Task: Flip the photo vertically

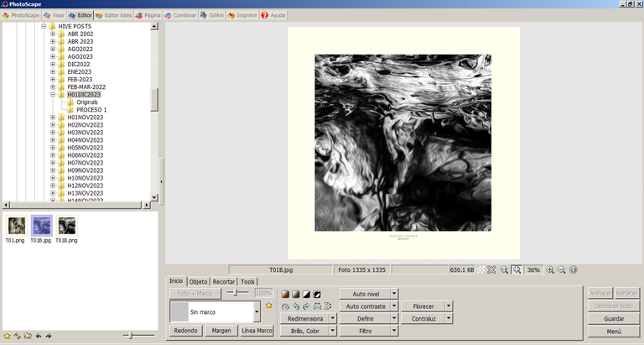Action: pyautogui.click(x=327, y=306)
